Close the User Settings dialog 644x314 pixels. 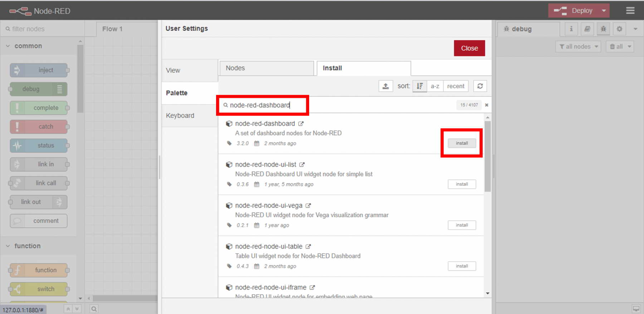click(469, 48)
